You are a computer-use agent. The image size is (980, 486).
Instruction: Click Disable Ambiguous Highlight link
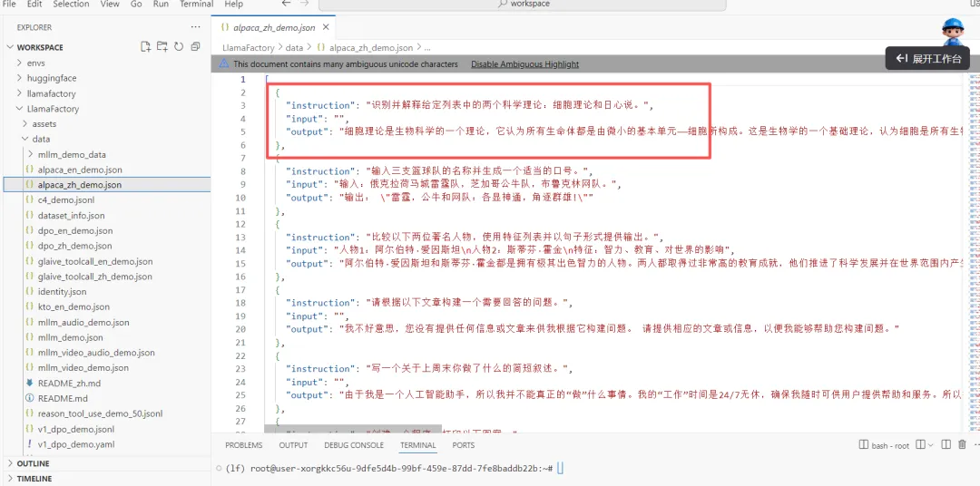(525, 63)
